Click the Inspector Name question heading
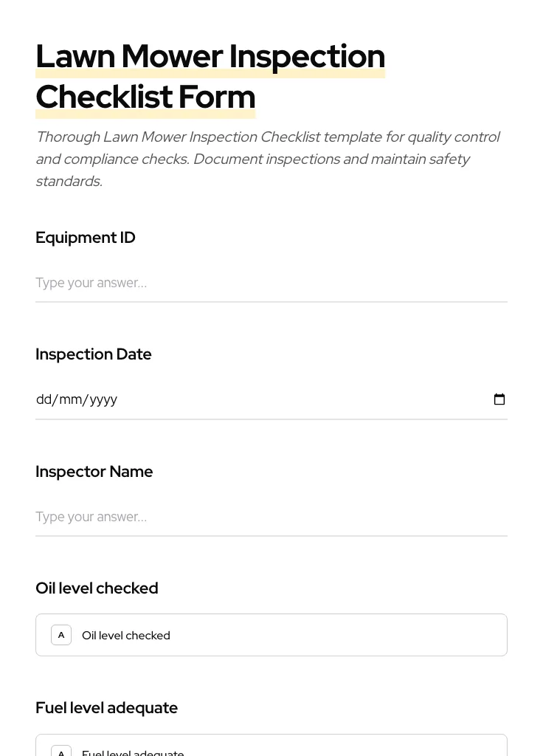 94,471
